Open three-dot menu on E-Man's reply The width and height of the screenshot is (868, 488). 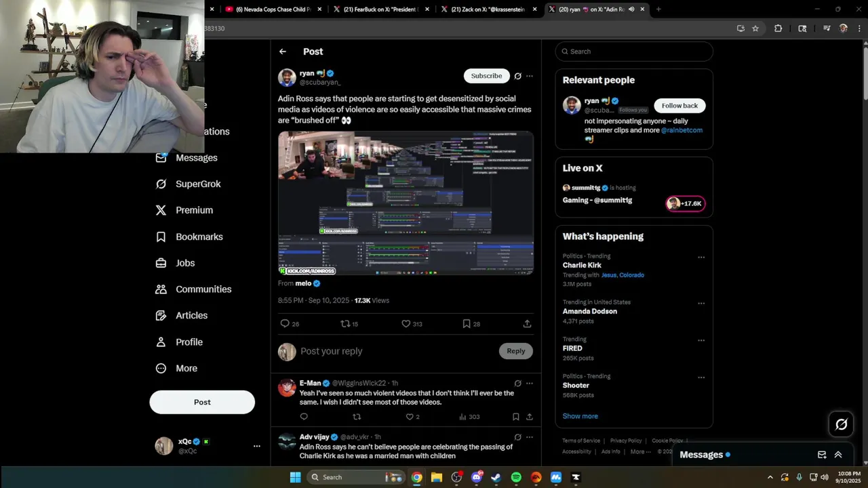click(530, 383)
